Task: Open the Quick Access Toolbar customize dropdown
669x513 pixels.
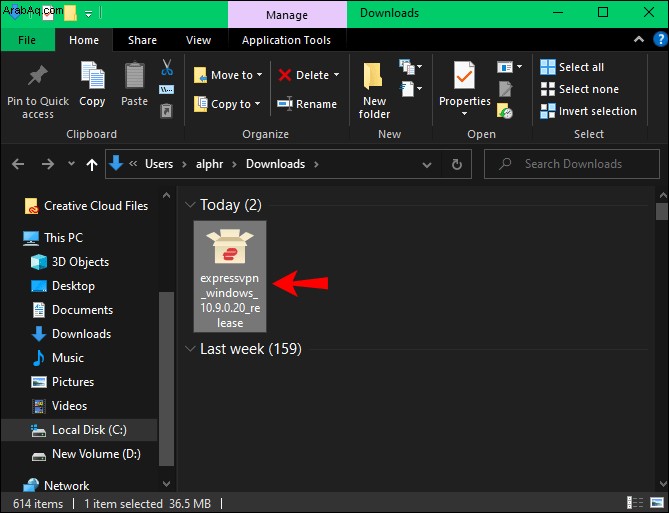Action: click(x=88, y=14)
